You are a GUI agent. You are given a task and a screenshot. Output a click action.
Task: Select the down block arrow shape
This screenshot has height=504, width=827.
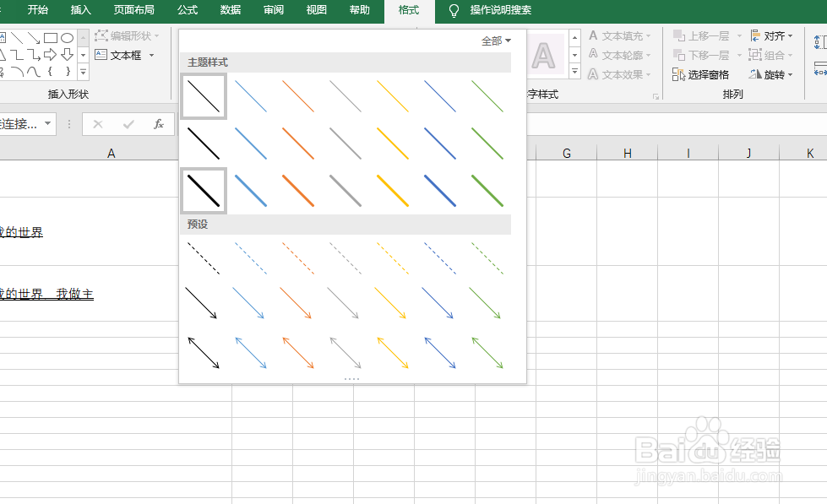coord(67,54)
